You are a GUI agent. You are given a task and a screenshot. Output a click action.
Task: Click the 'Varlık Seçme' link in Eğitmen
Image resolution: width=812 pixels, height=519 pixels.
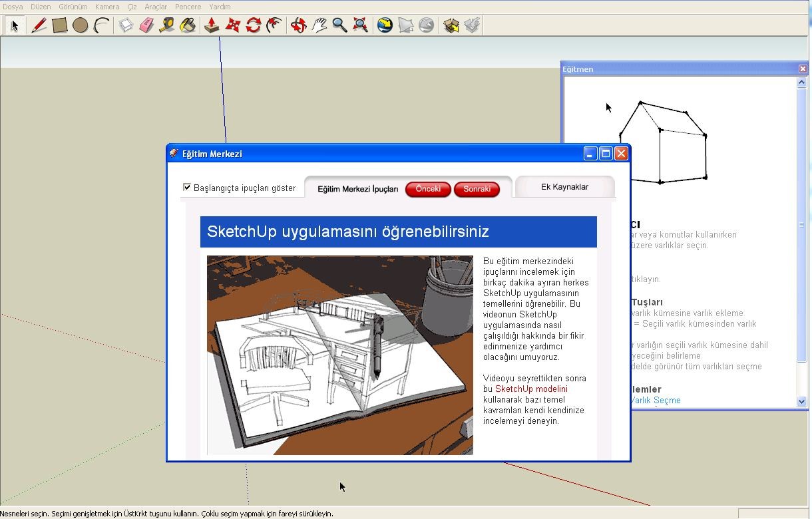(656, 400)
